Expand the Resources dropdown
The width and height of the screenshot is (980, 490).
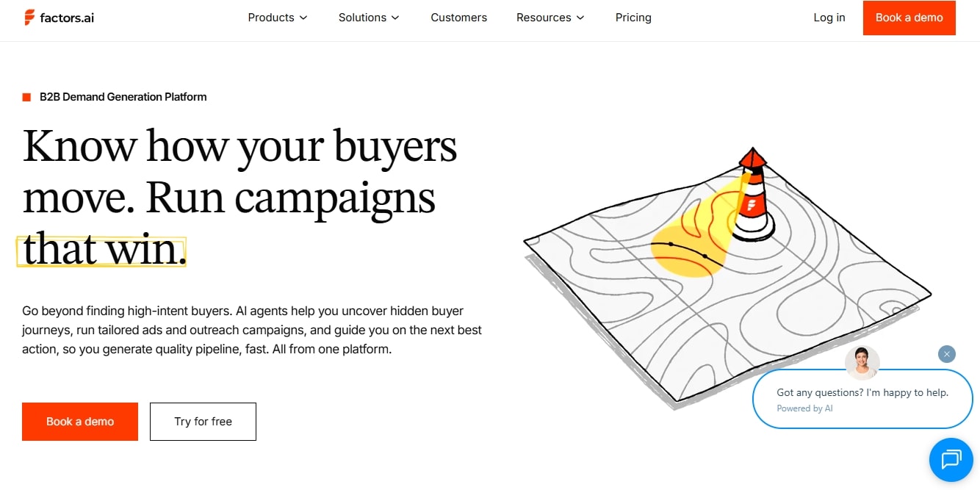pos(550,17)
